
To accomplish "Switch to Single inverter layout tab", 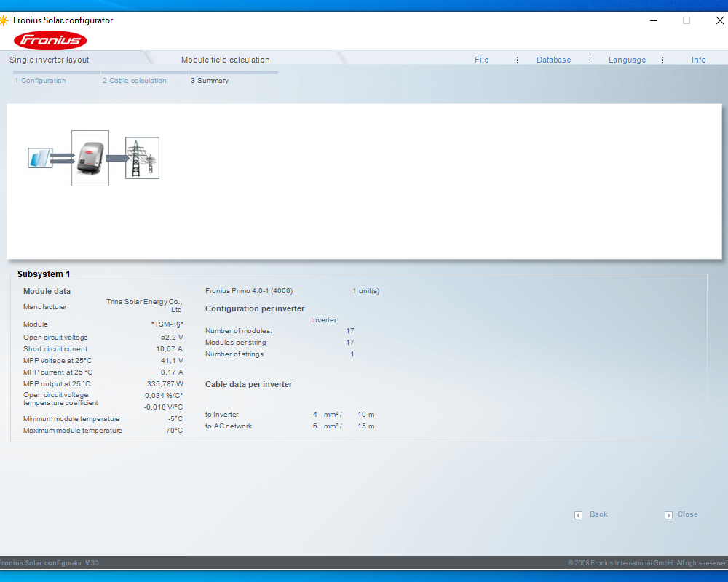I will click(x=50, y=60).
